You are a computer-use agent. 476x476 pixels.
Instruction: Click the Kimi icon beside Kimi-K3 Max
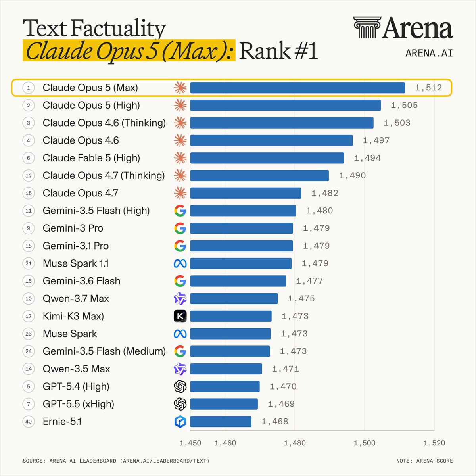[x=180, y=316]
